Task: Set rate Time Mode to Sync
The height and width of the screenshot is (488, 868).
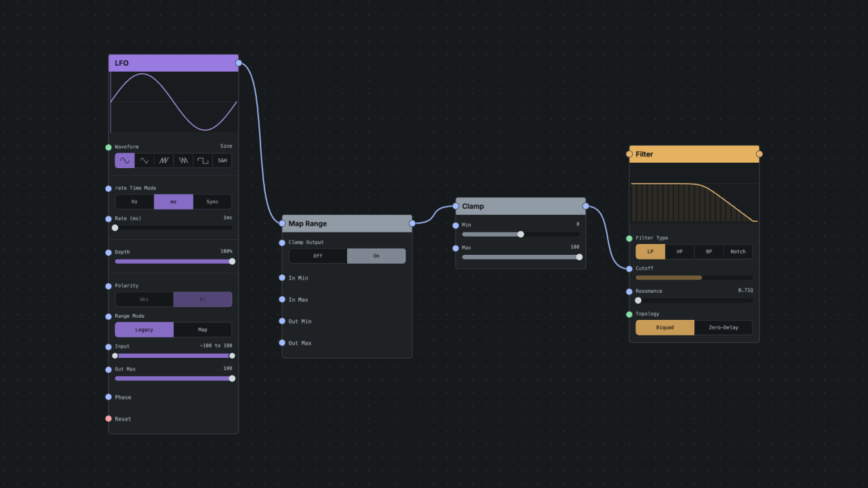Action: tap(212, 202)
